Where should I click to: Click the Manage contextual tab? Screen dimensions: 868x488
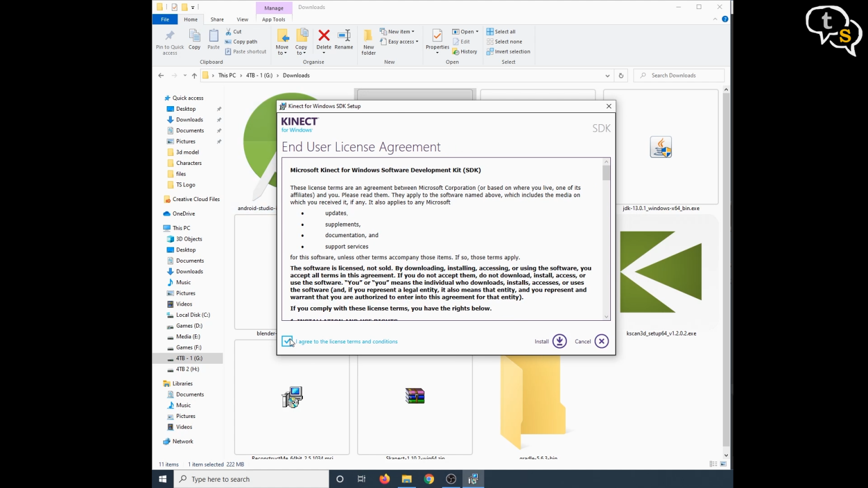(274, 8)
